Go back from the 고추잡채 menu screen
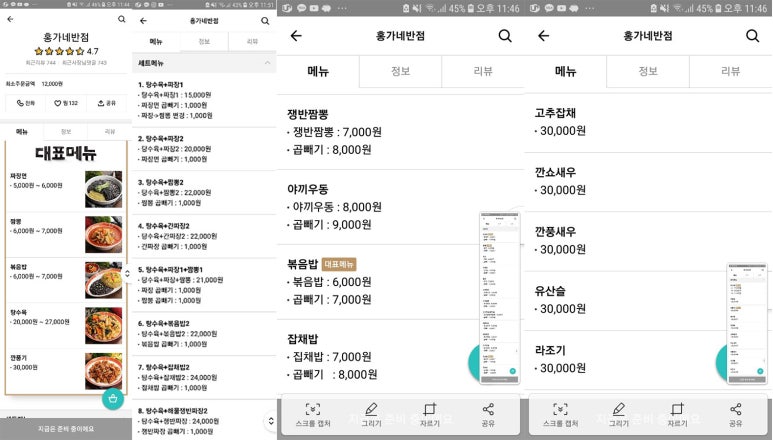This screenshot has width=773, height=440. pyautogui.click(x=543, y=35)
